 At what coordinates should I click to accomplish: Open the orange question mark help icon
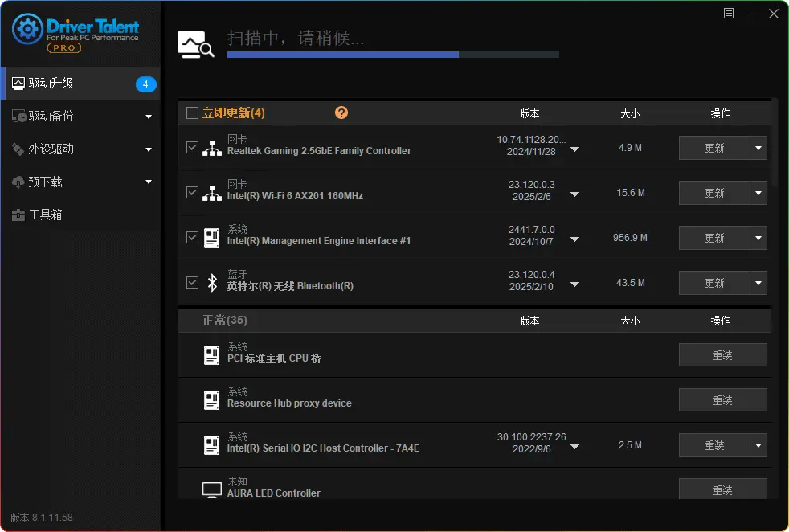pos(341,113)
